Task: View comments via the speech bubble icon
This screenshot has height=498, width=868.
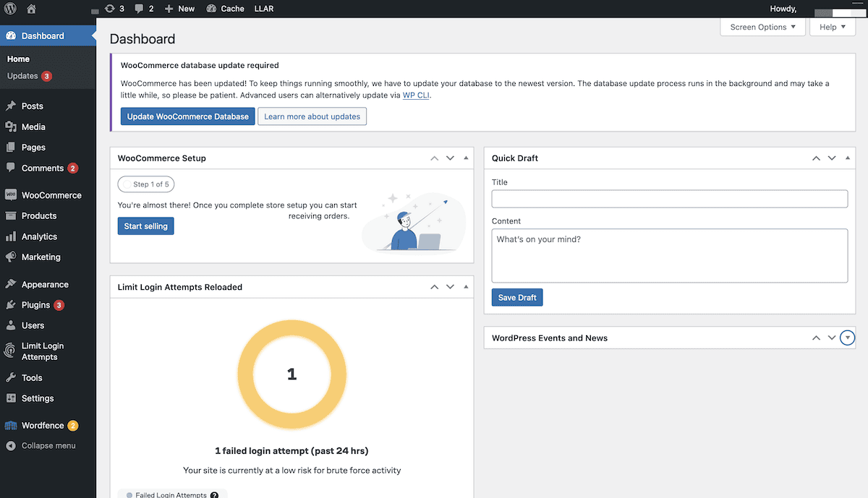Action: [x=139, y=8]
